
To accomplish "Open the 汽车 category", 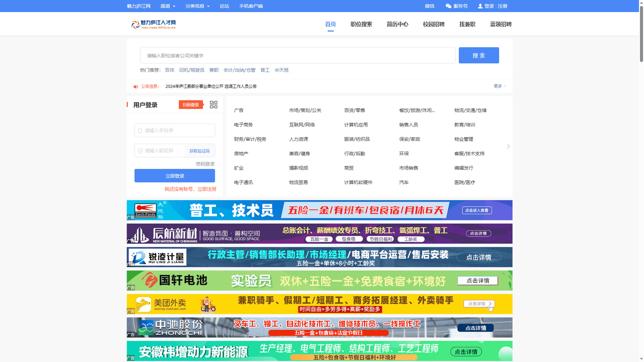I will coord(404,182).
